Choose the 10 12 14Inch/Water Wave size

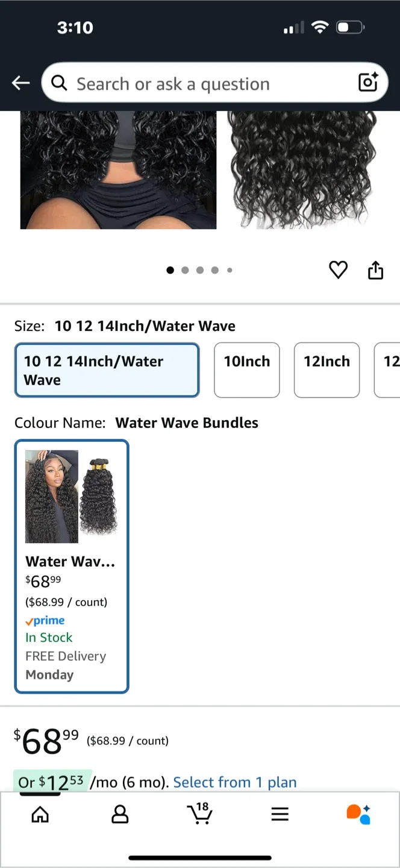click(x=107, y=370)
